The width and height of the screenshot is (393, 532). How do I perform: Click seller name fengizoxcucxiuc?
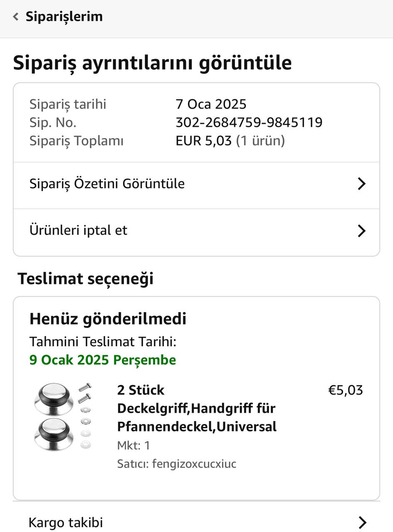(x=194, y=464)
